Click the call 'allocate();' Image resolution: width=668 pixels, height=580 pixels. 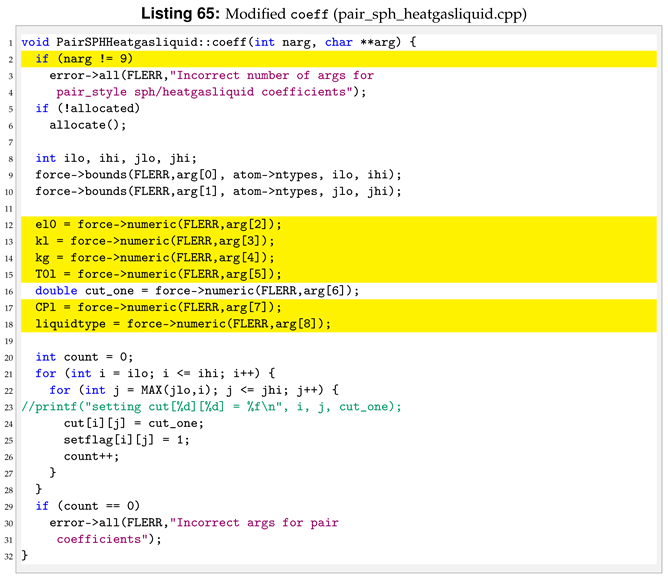88,125
